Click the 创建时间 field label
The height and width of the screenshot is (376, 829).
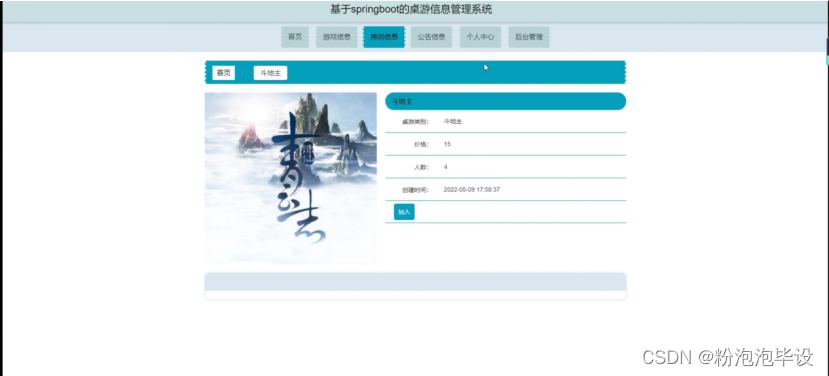(x=416, y=189)
